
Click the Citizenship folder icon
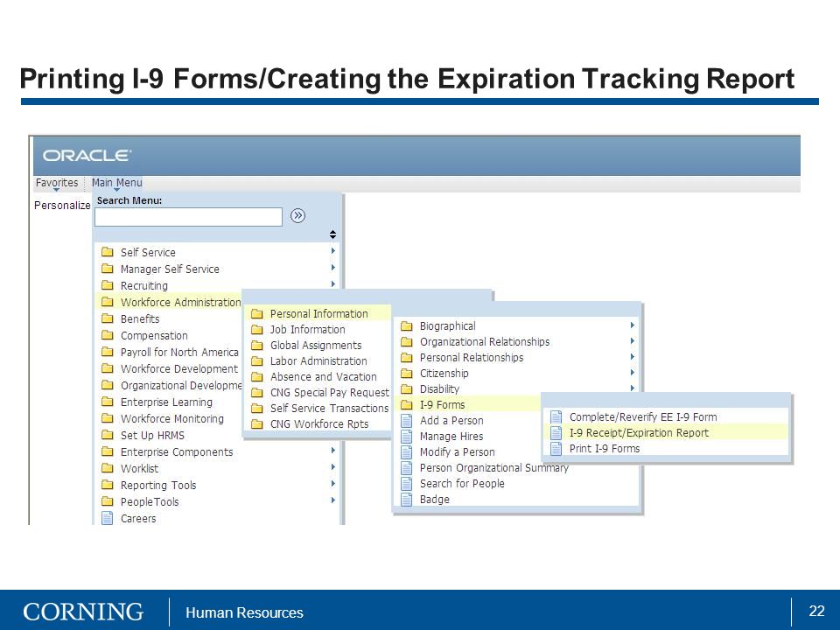(407, 373)
